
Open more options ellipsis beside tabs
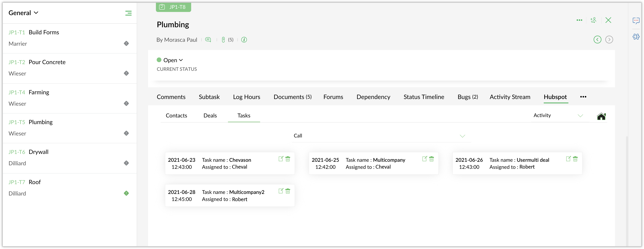click(583, 97)
